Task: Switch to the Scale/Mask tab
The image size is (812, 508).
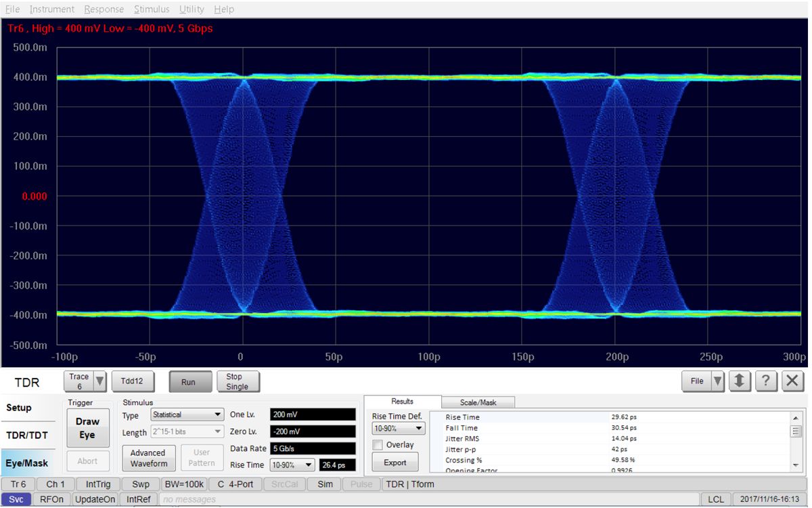Action: 478,402
